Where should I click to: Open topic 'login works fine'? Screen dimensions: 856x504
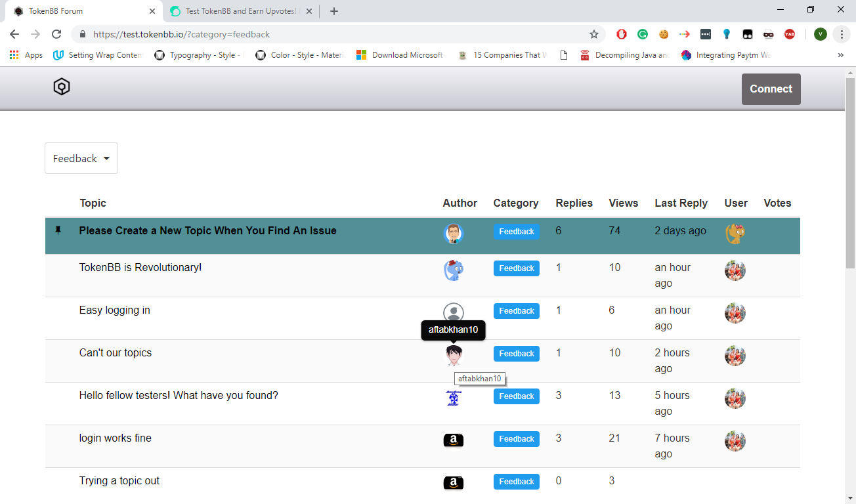116,438
